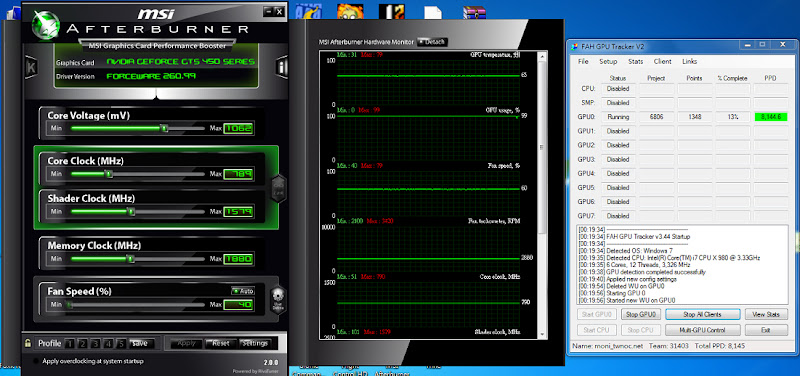Click the Core Voltage value field 1062
800x376 pixels.
coord(238,128)
